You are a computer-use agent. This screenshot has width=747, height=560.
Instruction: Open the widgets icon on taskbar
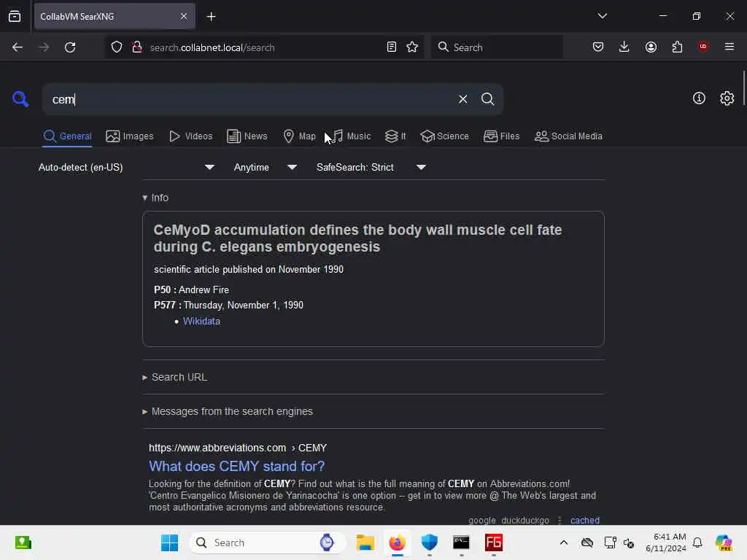[23, 542]
